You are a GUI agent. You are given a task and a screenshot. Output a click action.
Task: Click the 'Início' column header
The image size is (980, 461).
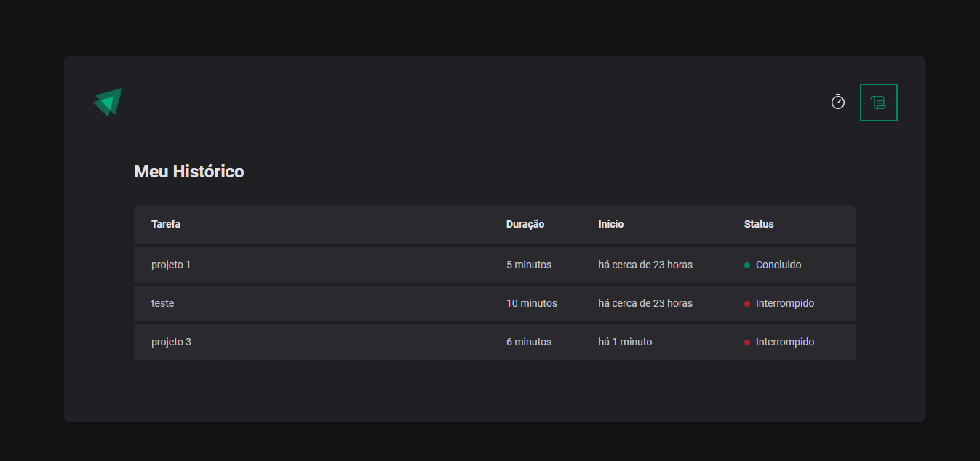[611, 224]
